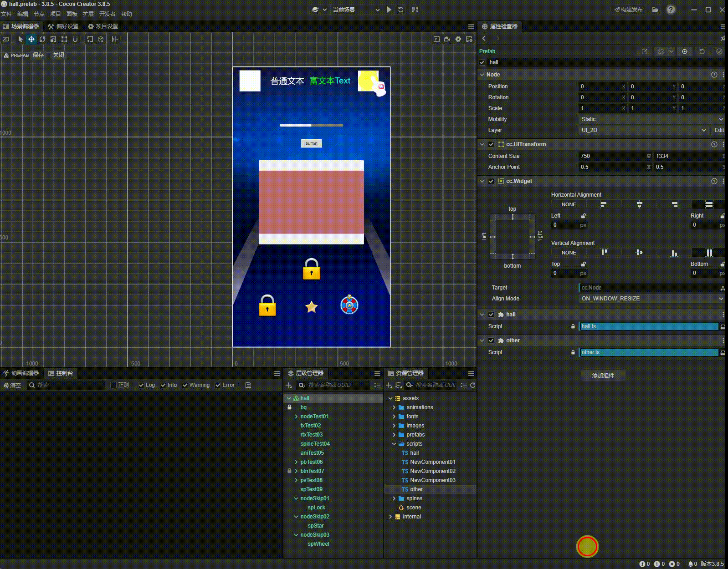The height and width of the screenshot is (569, 728).
Task: Disable the cc.Widget component checkbox
Action: point(491,181)
